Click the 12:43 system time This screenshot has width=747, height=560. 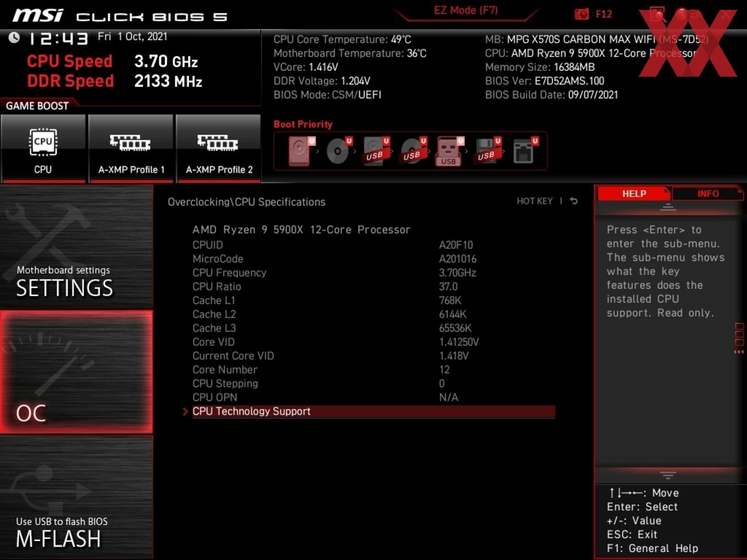[x=58, y=38]
